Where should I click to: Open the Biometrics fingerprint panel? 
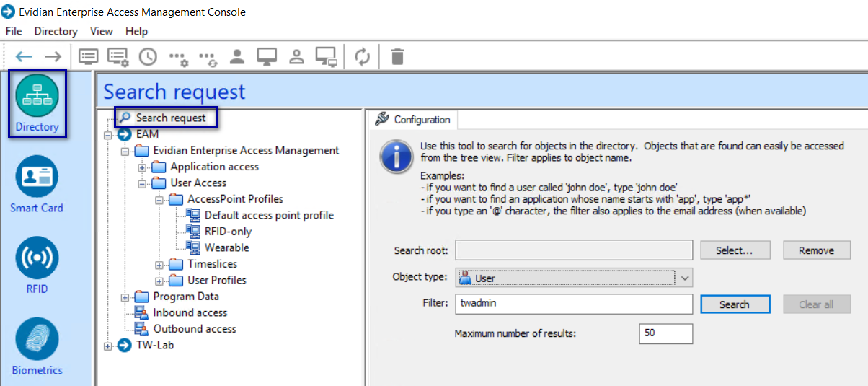pyautogui.click(x=37, y=348)
